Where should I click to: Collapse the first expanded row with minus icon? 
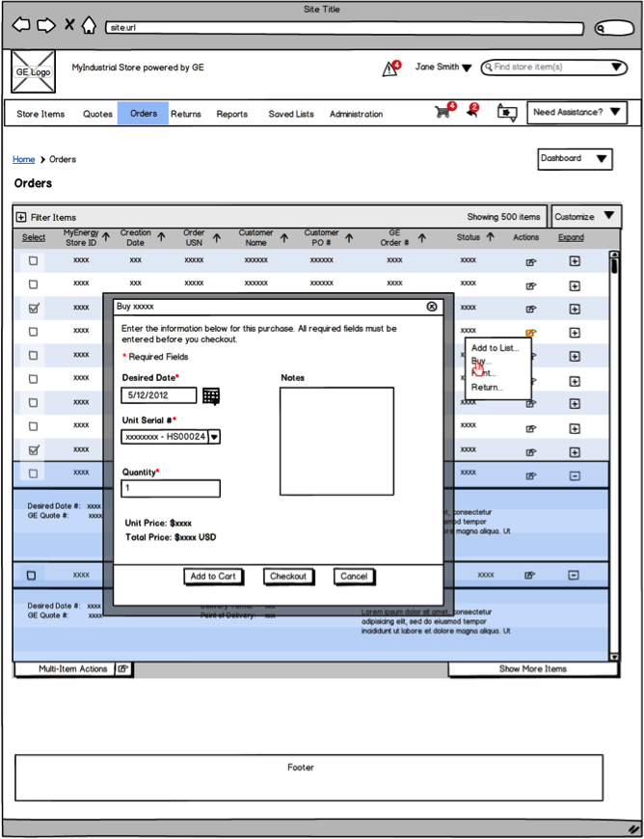[x=575, y=475]
